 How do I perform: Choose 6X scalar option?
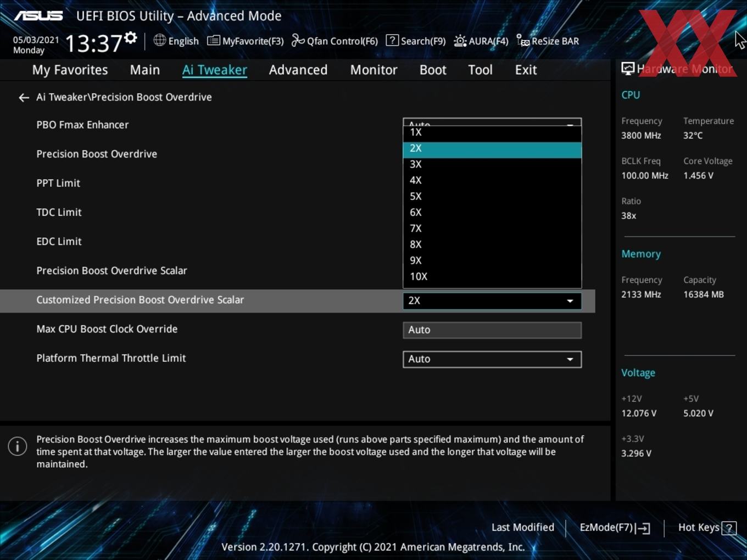tap(492, 212)
